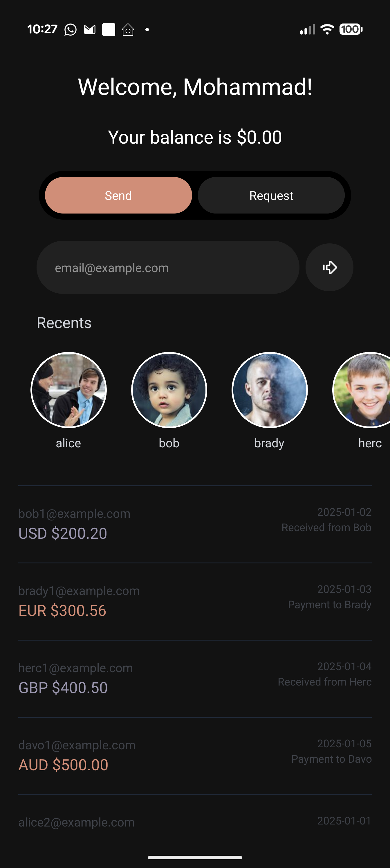Tap the Gmail notification icon
390x868 pixels.
[90, 30]
